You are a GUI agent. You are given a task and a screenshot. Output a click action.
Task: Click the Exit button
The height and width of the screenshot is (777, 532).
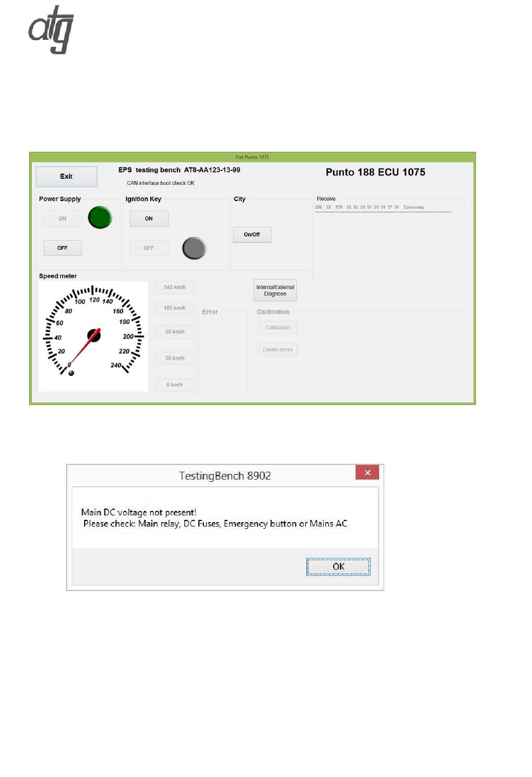pos(67,176)
